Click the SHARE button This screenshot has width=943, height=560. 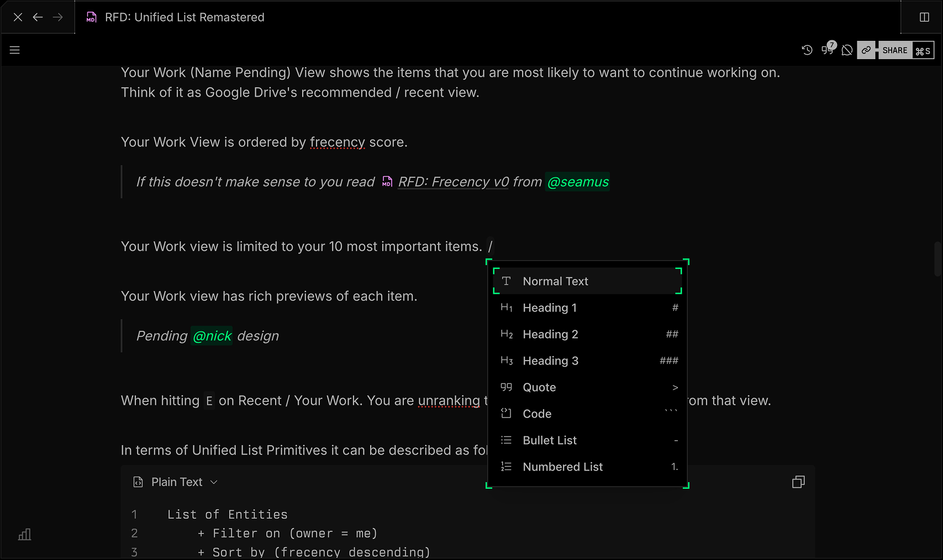click(894, 50)
